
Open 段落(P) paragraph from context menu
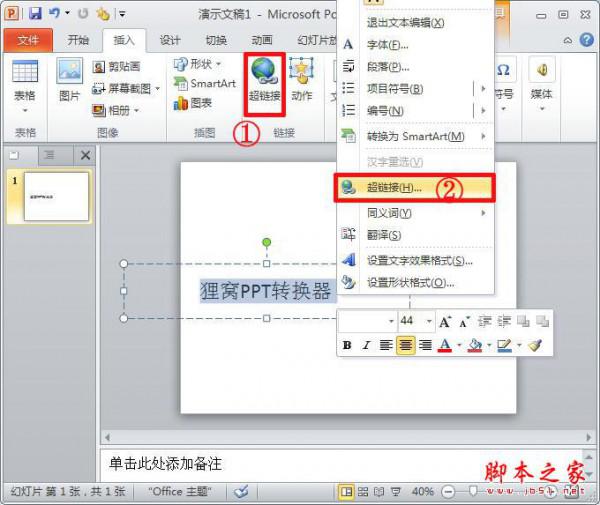coord(415,67)
